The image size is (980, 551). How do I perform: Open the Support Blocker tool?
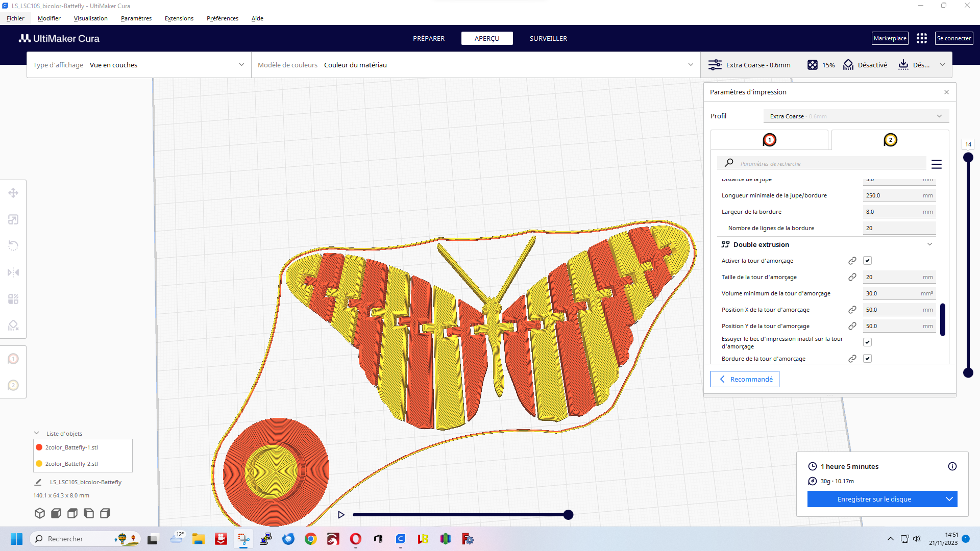pos(13,325)
